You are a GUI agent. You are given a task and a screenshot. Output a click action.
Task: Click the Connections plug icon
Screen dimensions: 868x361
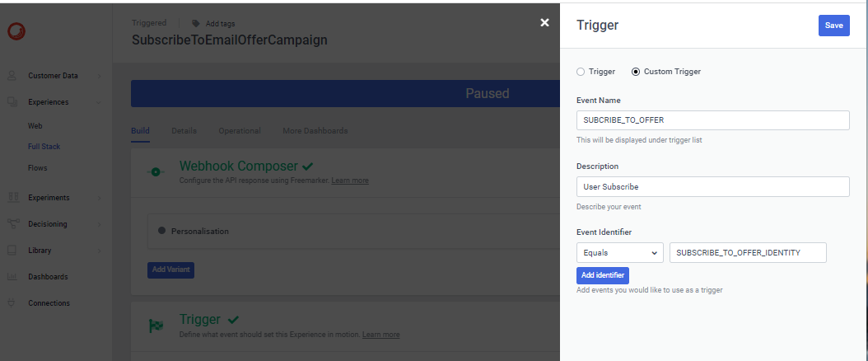12,303
